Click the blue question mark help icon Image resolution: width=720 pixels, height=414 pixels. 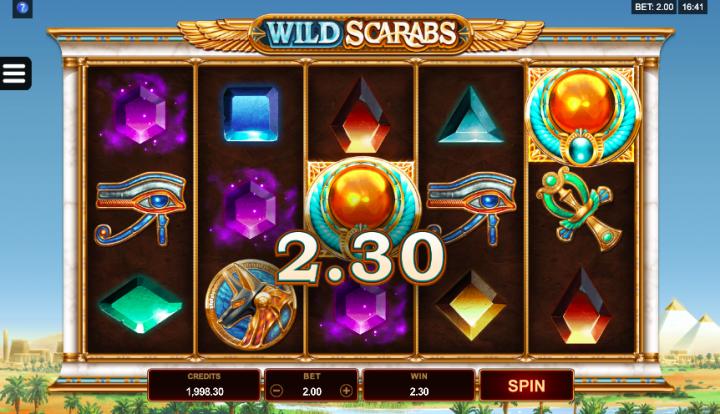click(22, 8)
